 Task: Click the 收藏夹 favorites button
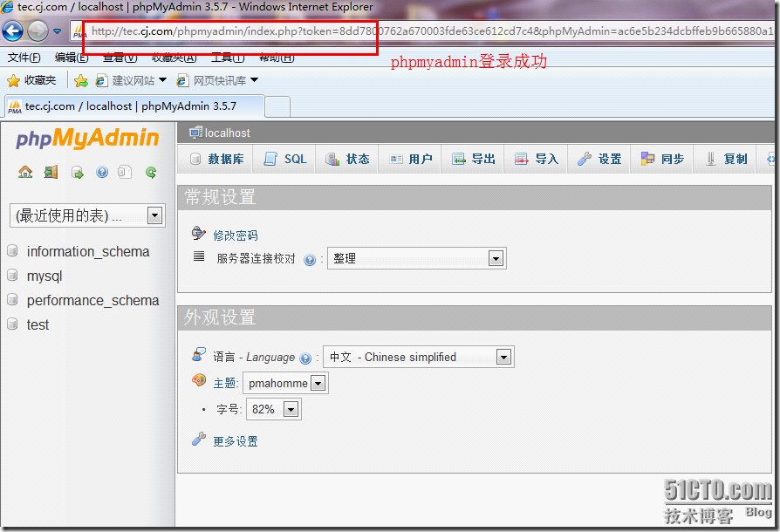click(31, 80)
